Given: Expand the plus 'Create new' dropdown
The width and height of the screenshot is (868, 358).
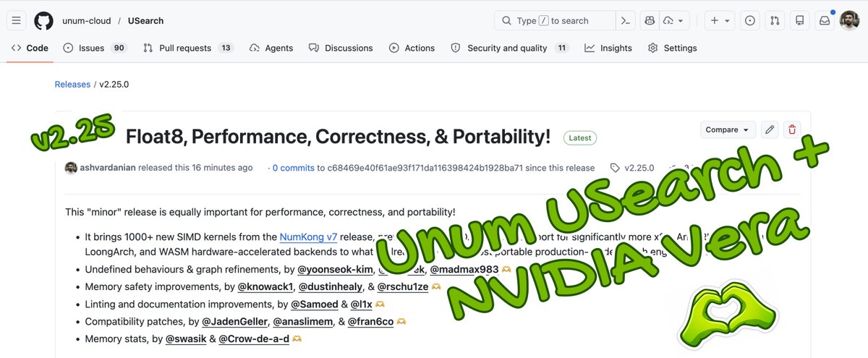Looking at the screenshot, I should click(x=720, y=20).
